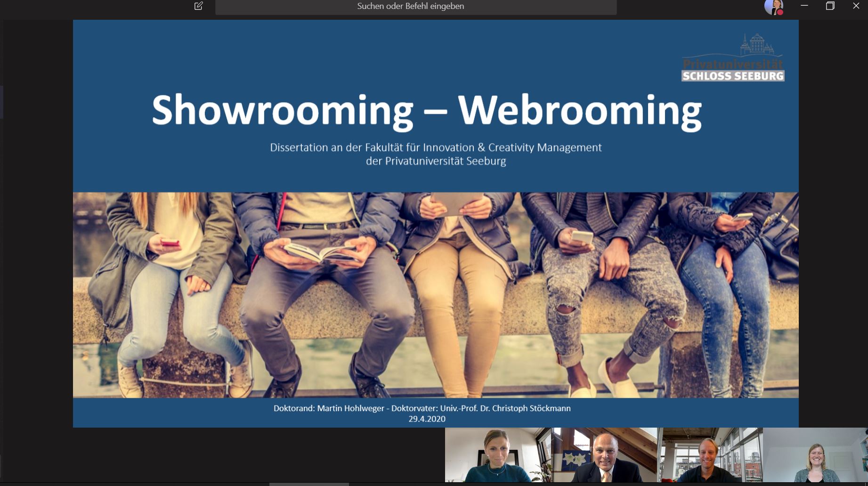Close the Teams window

pyautogui.click(x=856, y=6)
